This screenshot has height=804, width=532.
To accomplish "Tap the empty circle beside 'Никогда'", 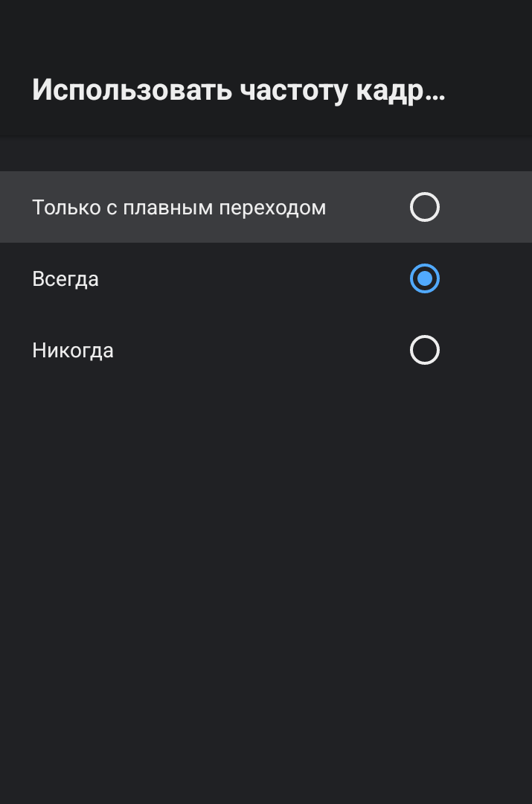I will click(424, 350).
